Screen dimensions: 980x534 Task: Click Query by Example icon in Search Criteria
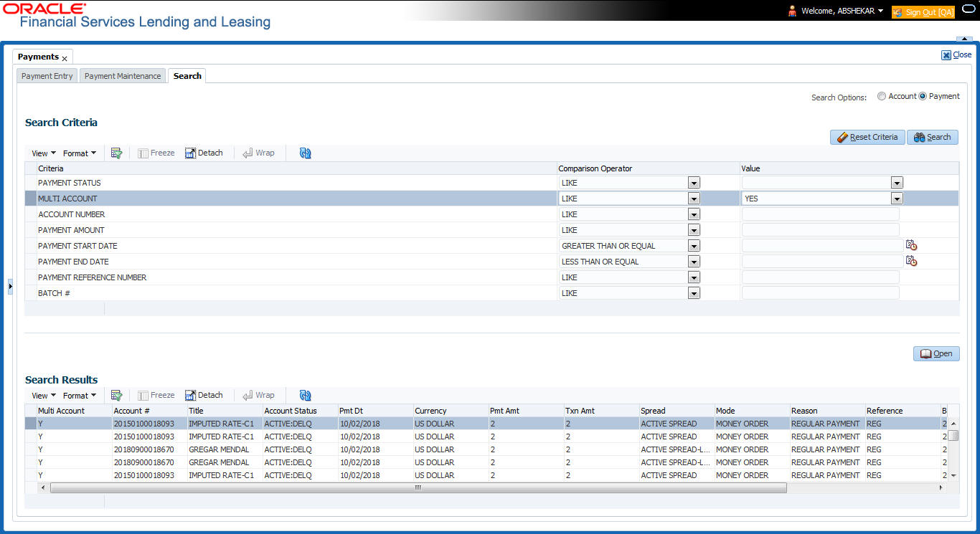[x=116, y=153]
